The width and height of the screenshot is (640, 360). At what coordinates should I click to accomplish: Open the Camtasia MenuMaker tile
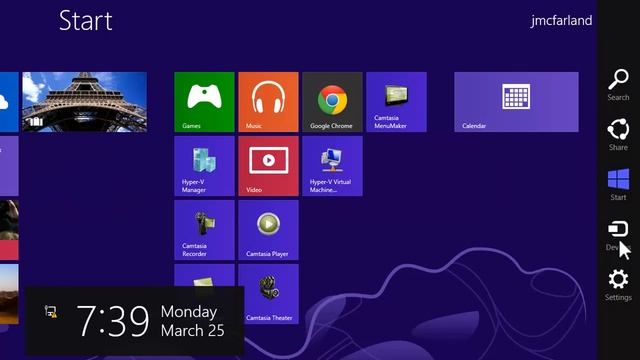tap(396, 102)
